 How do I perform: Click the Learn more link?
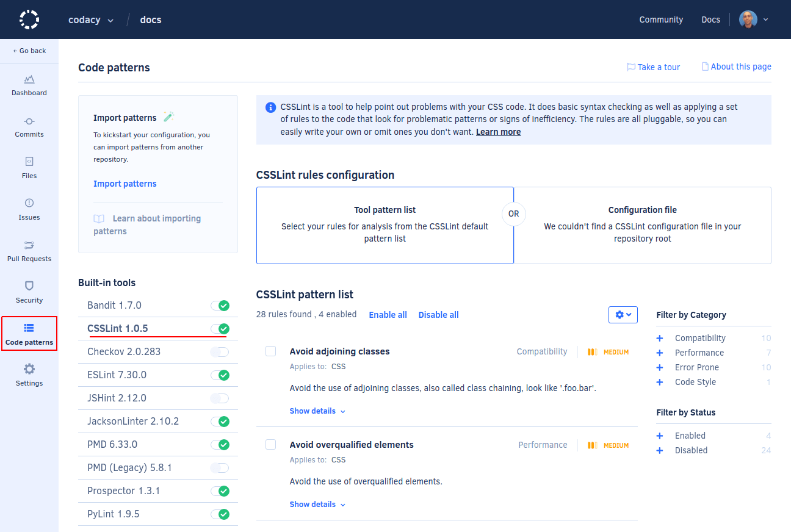coord(499,132)
